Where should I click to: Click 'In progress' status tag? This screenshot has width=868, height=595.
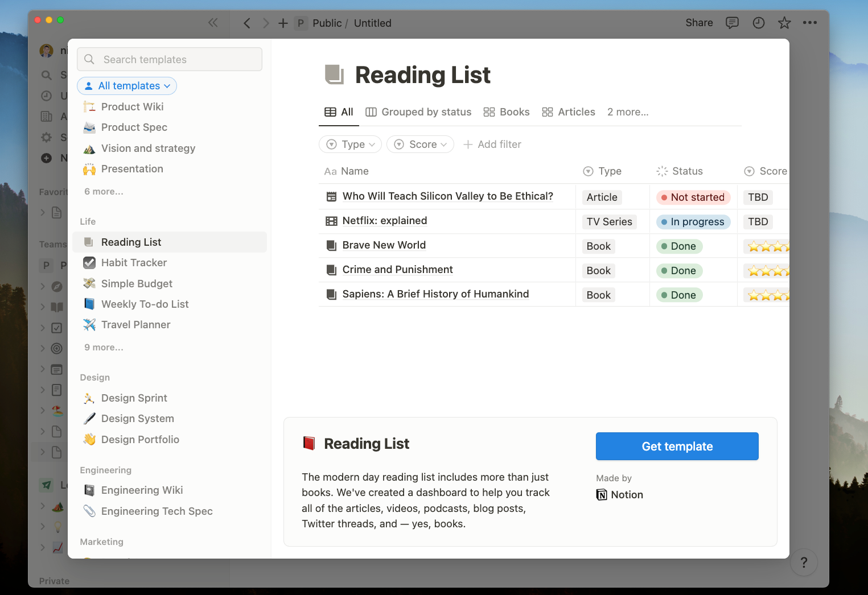click(693, 222)
